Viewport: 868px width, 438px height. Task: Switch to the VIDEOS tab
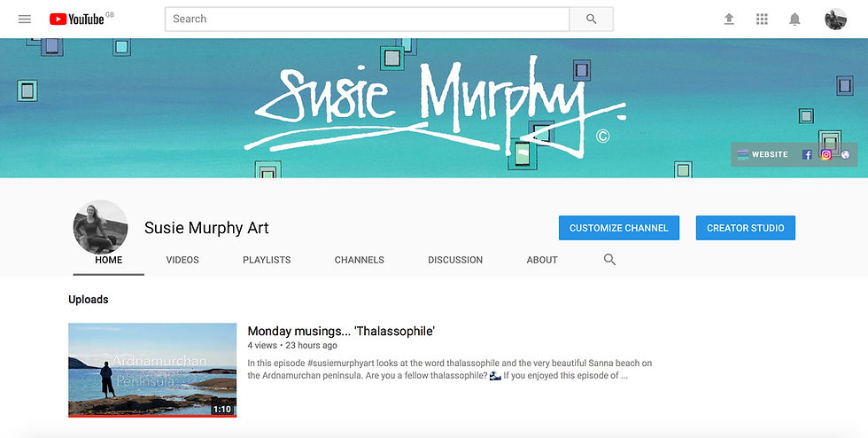182,260
